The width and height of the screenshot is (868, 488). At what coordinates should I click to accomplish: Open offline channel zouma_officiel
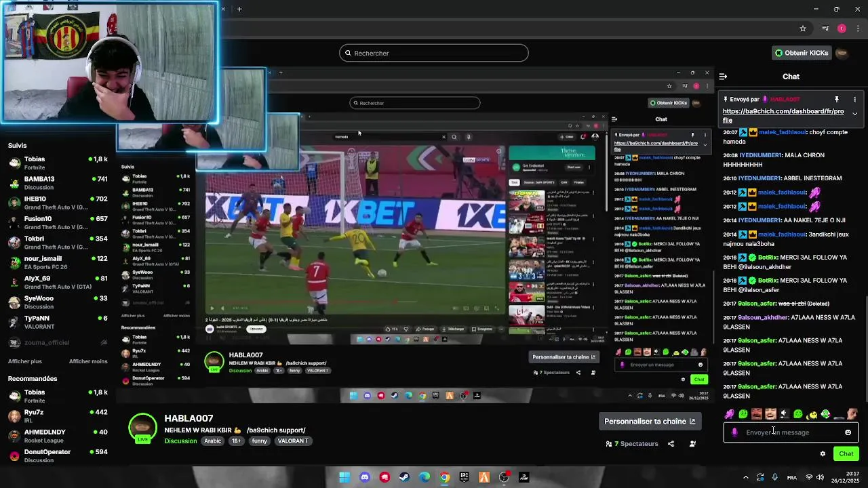coord(58,342)
